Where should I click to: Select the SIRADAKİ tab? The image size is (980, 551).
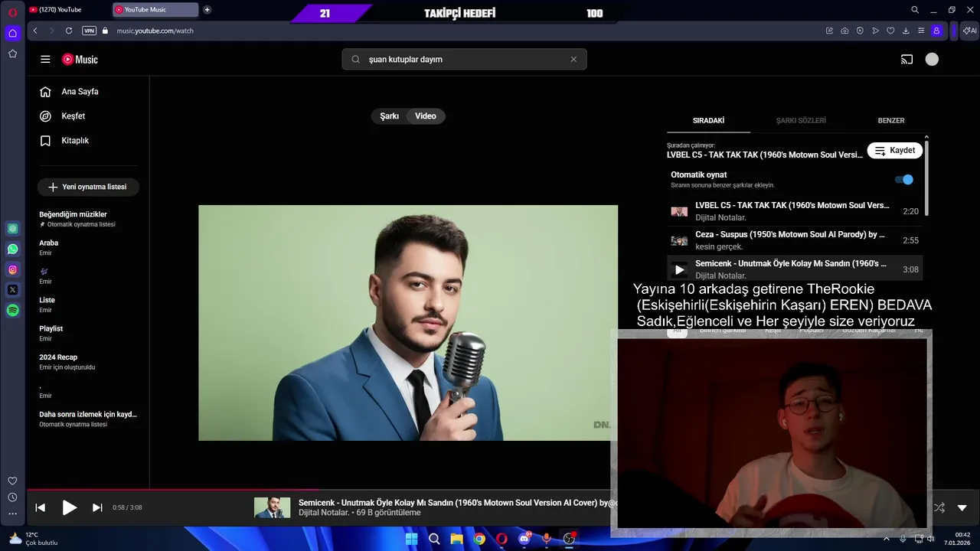point(708,120)
